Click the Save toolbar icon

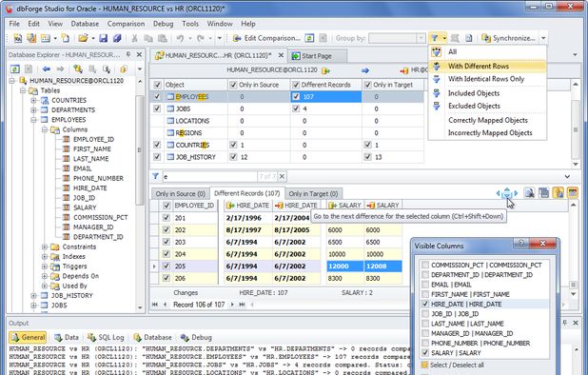[x=103, y=38]
